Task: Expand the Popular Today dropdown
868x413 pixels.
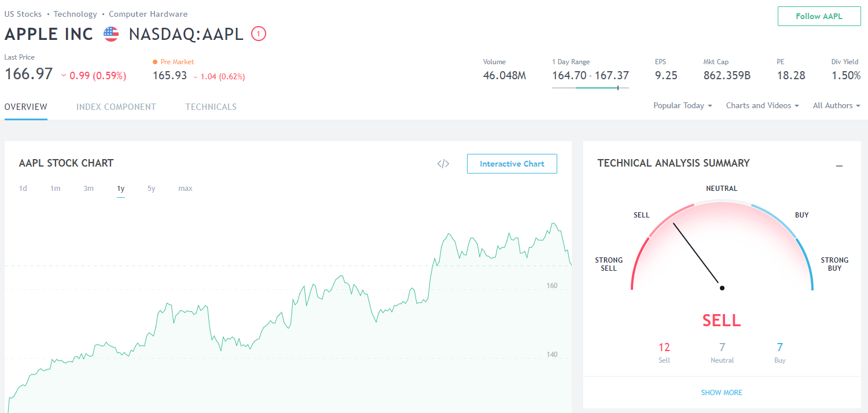Action: [683, 106]
